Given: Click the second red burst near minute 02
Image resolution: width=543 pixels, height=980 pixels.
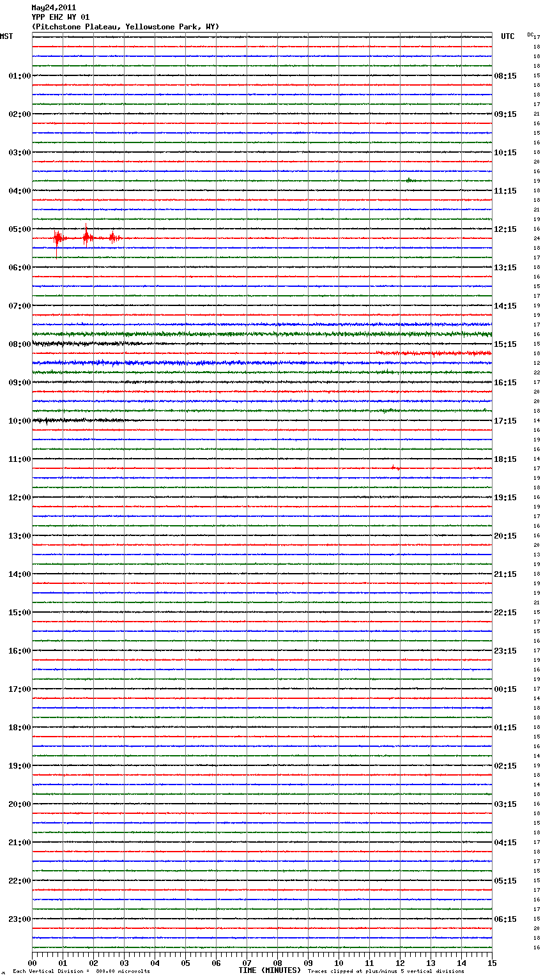Looking at the screenshot, I should click(87, 237).
